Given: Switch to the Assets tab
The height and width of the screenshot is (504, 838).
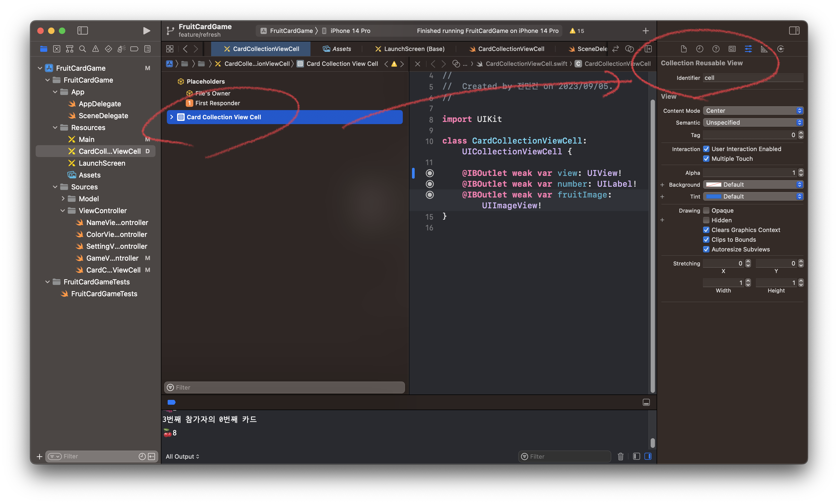Looking at the screenshot, I should coord(337,49).
